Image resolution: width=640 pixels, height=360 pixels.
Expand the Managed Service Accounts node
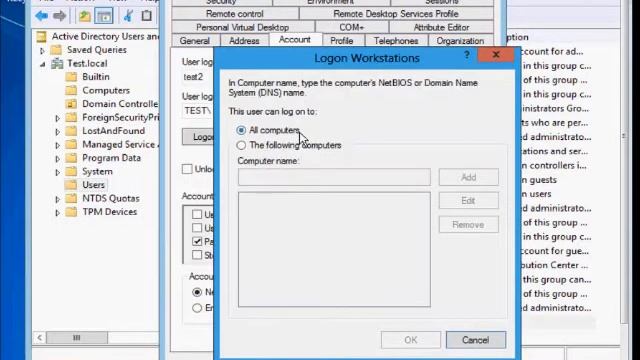(x=57, y=145)
